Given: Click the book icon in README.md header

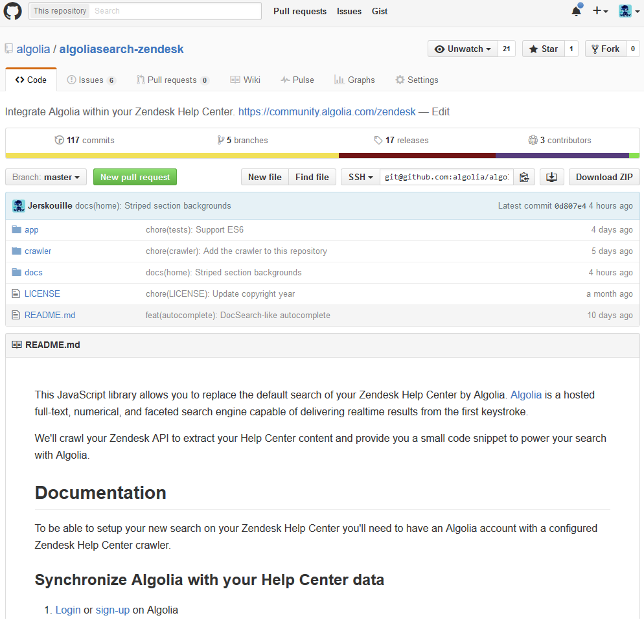Looking at the screenshot, I should click(17, 345).
